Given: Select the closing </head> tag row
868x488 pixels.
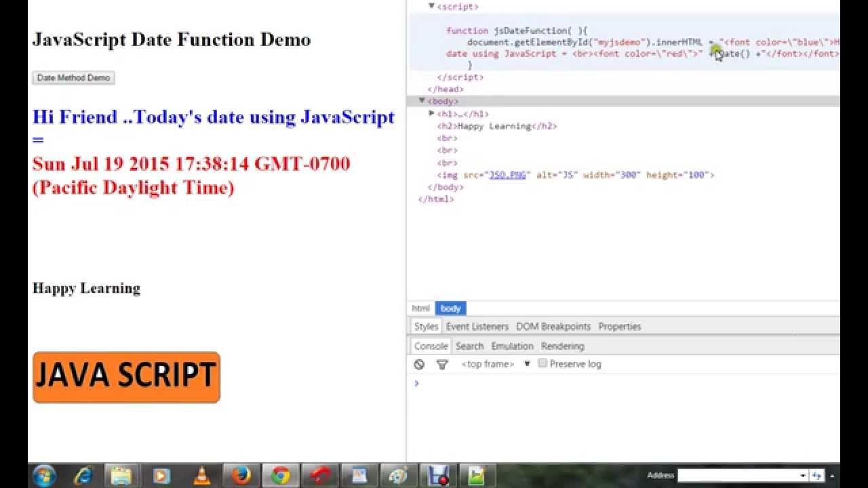Looking at the screenshot, I should tap(446, 89).
